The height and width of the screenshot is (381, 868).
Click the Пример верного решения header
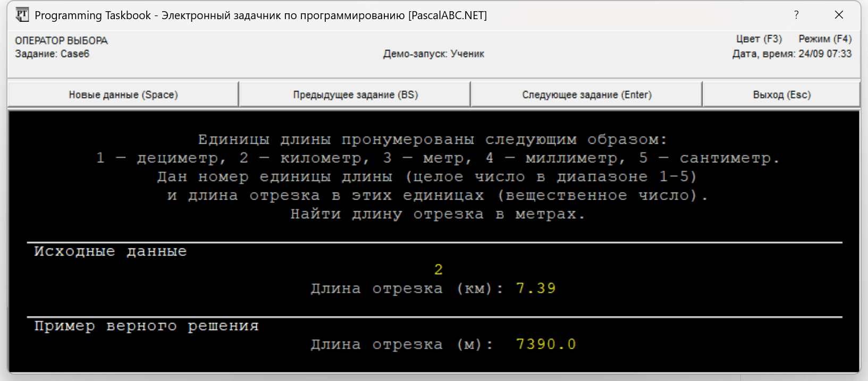coord(146,326)
